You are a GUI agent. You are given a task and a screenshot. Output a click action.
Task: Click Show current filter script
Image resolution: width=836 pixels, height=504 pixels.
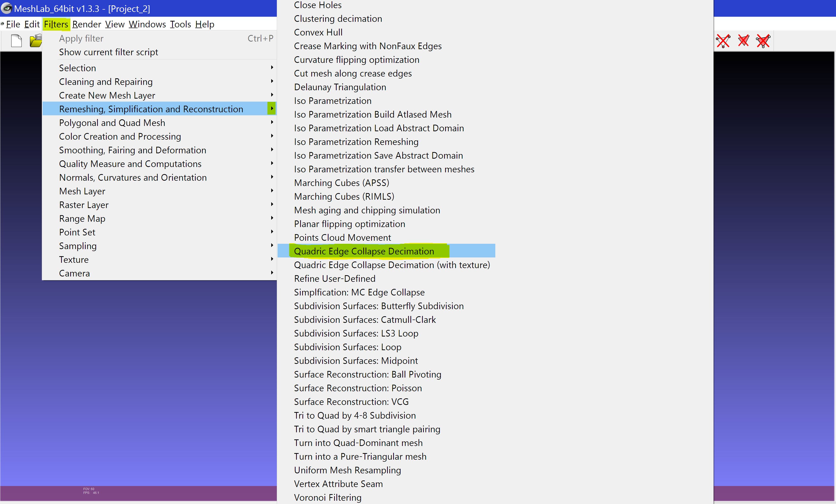(x=108, y=52)
